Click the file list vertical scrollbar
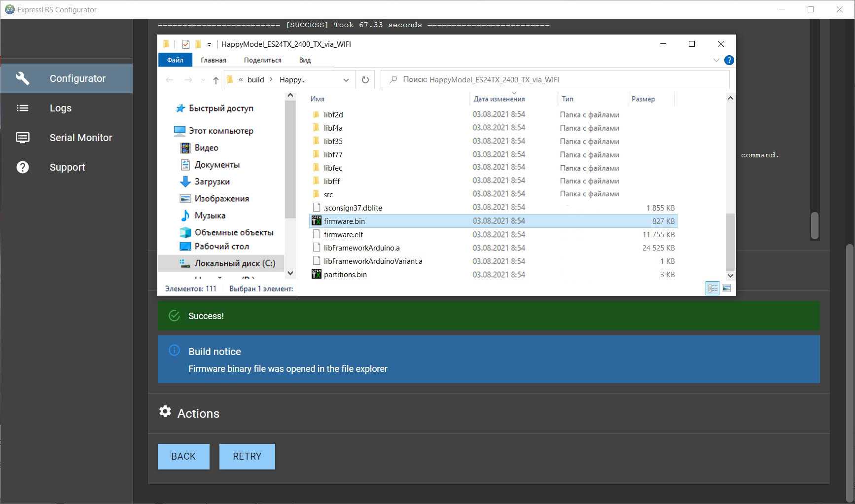855x504 pixels. [x=730, y=242]
